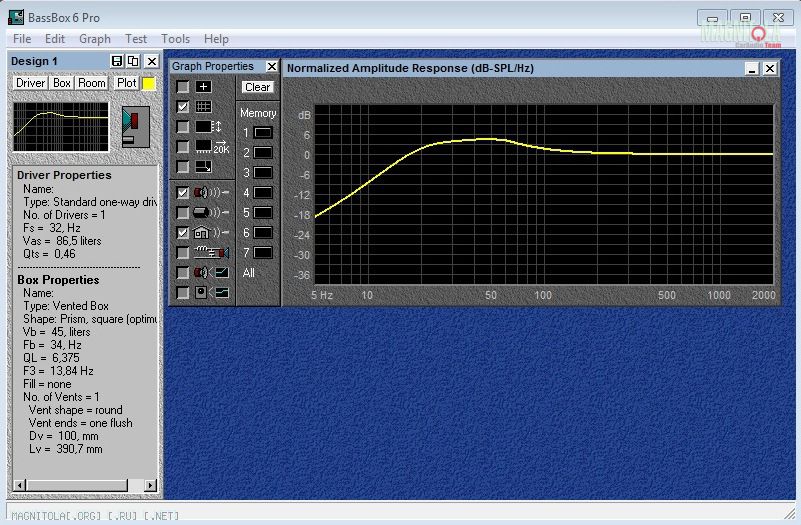Click the vertical scale arrows icon
801x525 pixels.
(208, 127)
